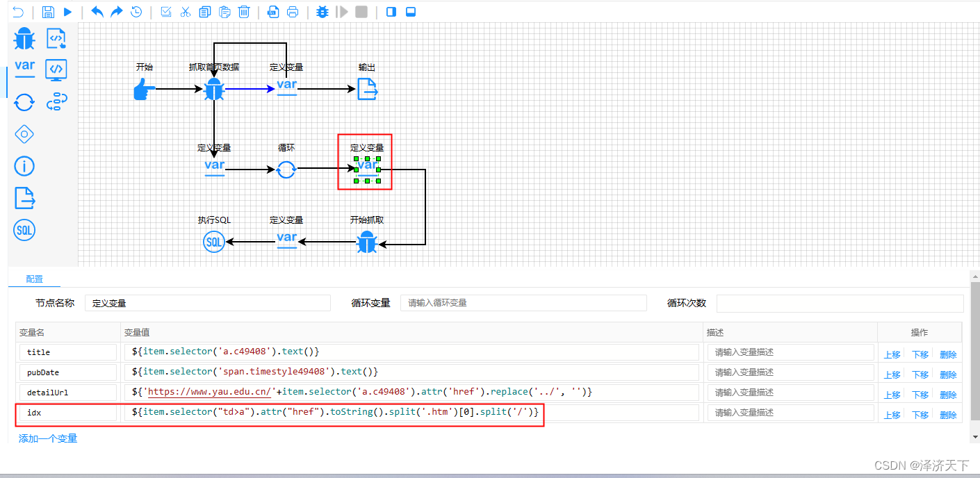The width and height of the screenshot is (980, 478).
Task: Pick the output file icon in the left palette
Action: pyautogui.click(x=24, y=198)
